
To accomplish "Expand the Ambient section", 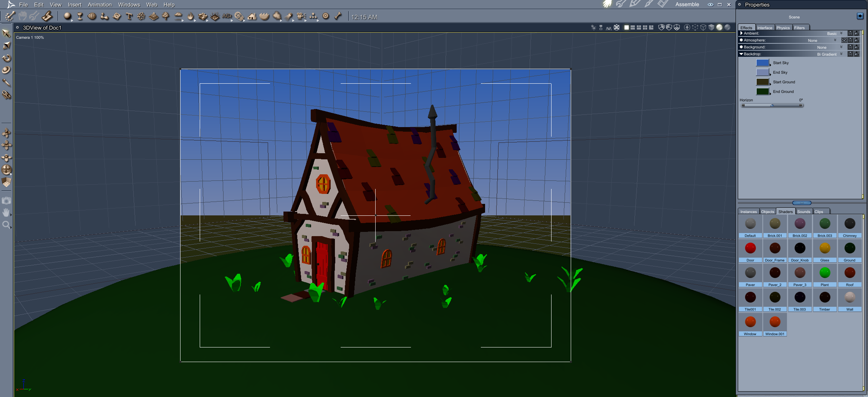I will coord(741,33).
